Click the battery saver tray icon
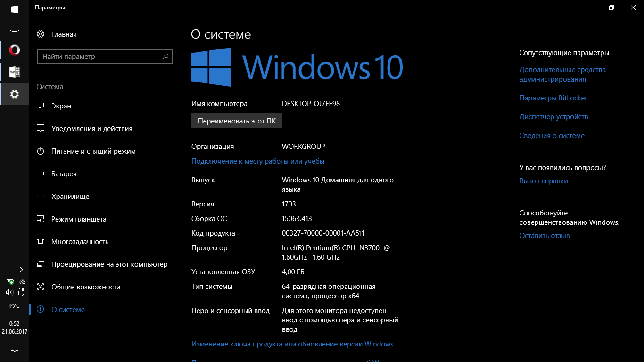This screenshot has height=362, width=644. [9, 282]
